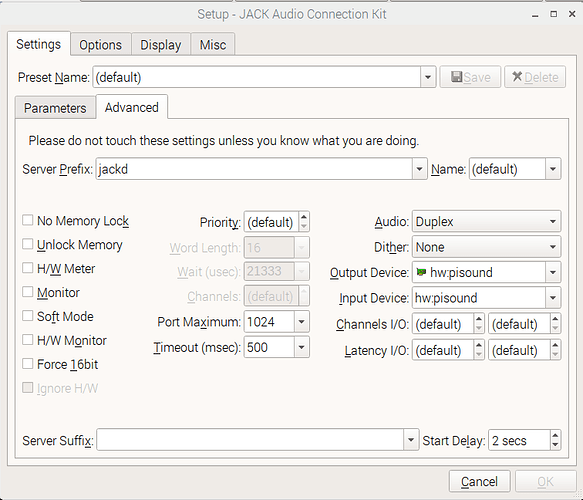Click the Preset Name text field
The height and width of the screenshot is (500, 583).
[257, 77]
